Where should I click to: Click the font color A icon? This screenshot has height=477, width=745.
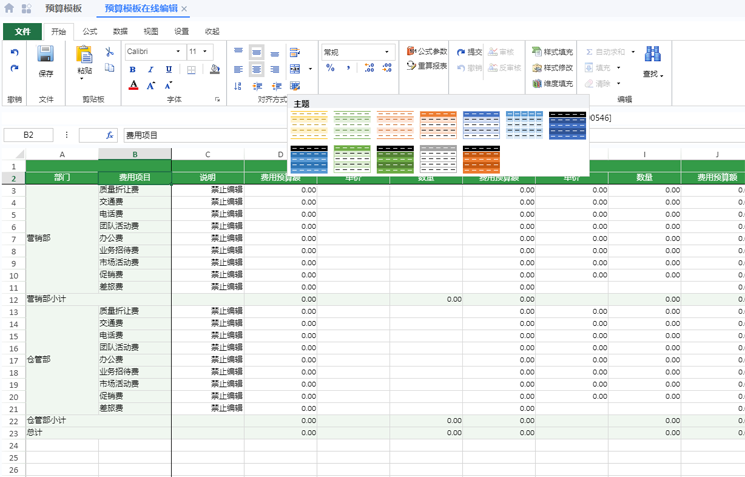(133, 86)
